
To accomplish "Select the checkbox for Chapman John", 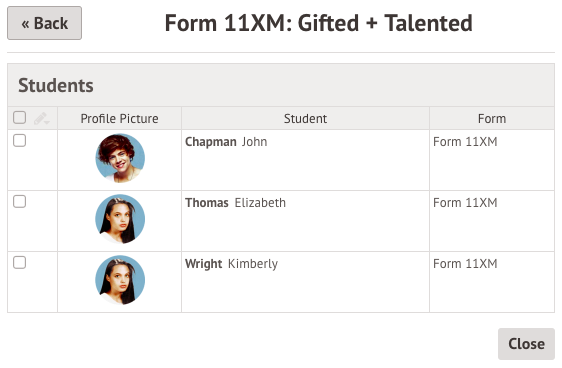I will (x=19, y=140).
